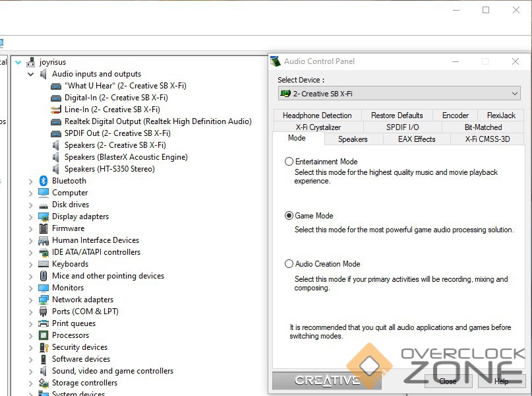The image size is (532, 396).
Task: Switch to the Headphone Detection tab
Action: (x=317, y=115)
